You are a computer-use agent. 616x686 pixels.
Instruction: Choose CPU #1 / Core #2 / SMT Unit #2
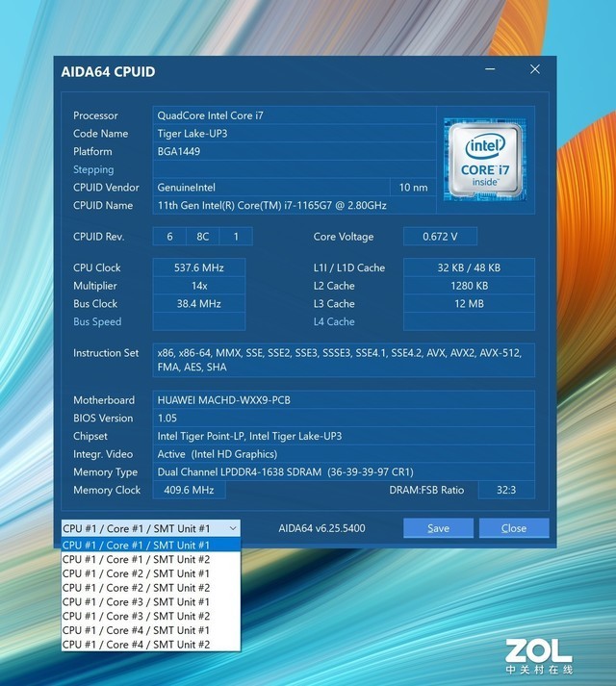[x=150, y=588]
